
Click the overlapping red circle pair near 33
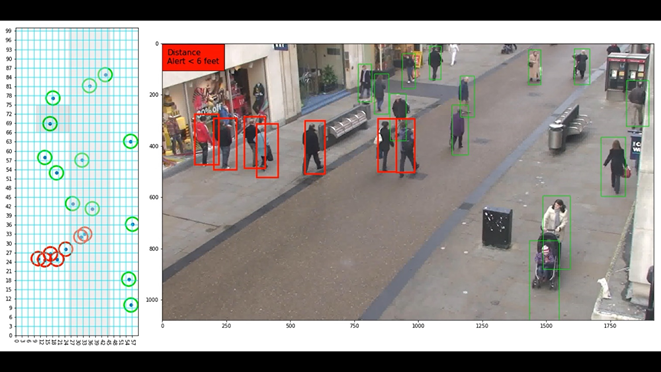[83, 235]
